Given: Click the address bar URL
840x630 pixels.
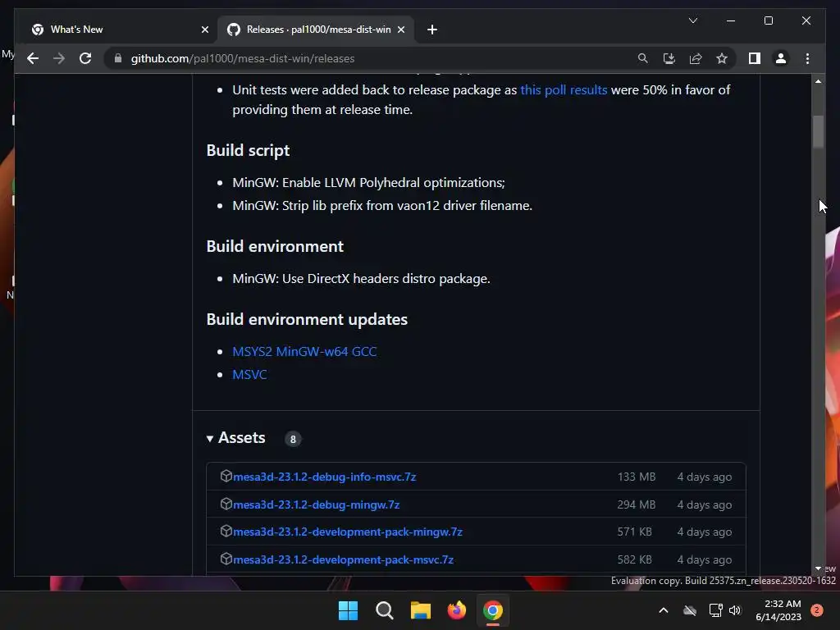Looking at the screenshot, I should 243,58.
